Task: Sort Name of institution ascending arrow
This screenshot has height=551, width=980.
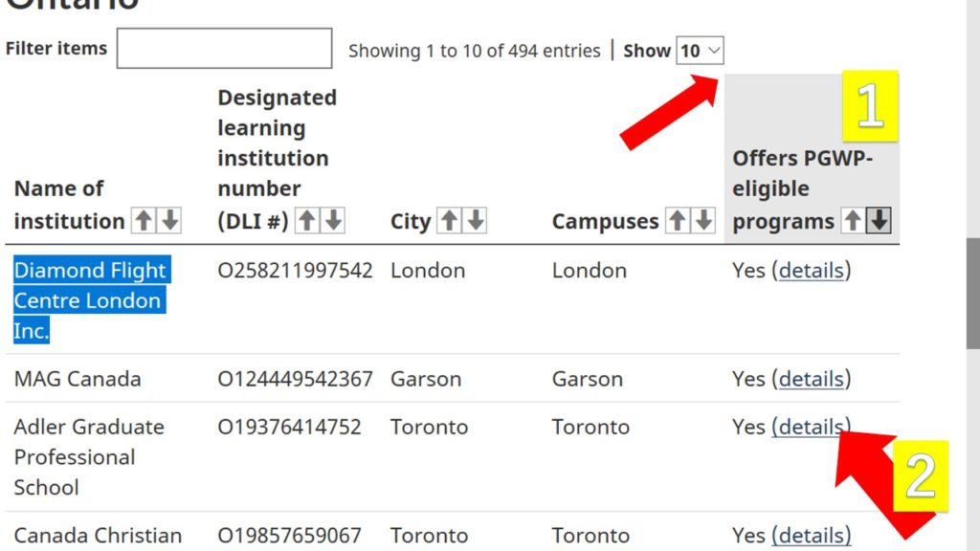Action: click(x=144, y=221)
